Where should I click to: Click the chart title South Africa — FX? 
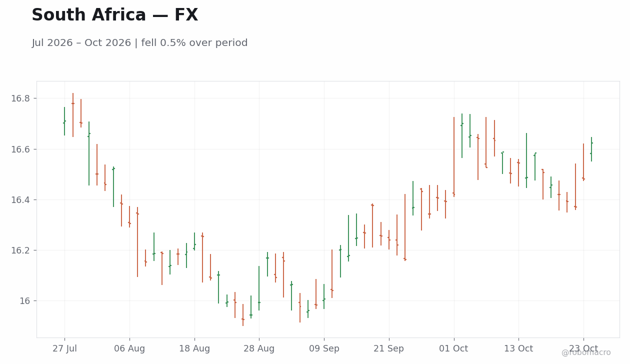click(114, 15)
